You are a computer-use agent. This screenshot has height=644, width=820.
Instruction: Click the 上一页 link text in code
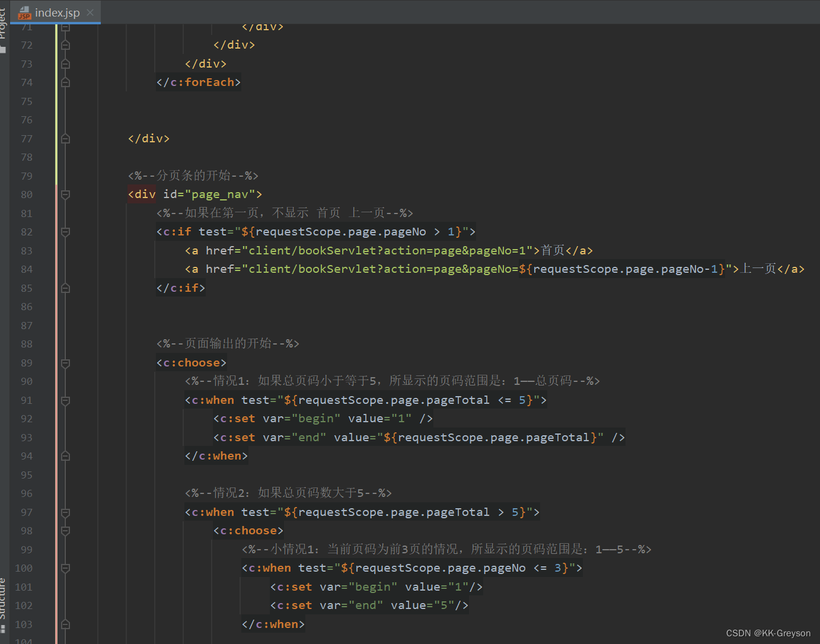759,269
